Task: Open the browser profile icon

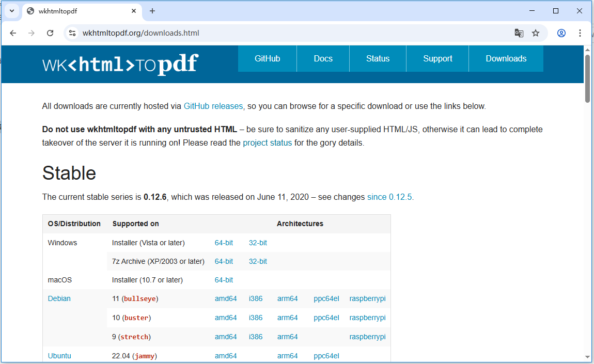Action: coord(561,33)
